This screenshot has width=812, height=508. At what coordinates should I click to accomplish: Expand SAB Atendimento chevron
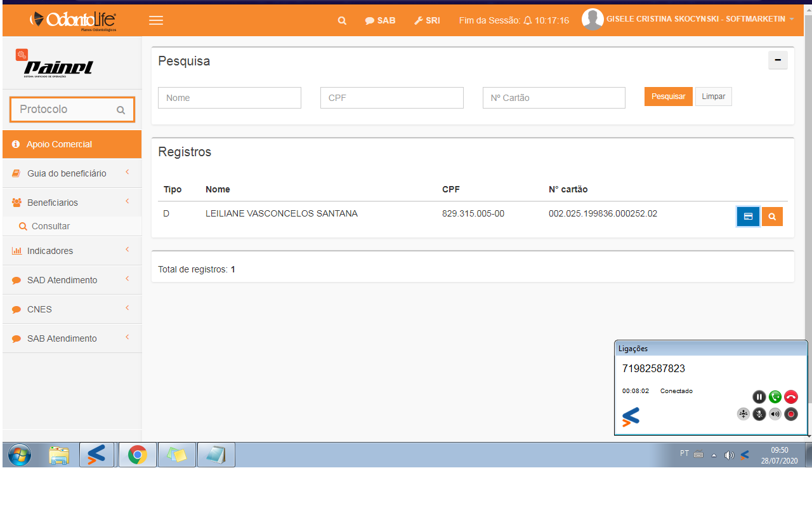(x=127, y=337)
